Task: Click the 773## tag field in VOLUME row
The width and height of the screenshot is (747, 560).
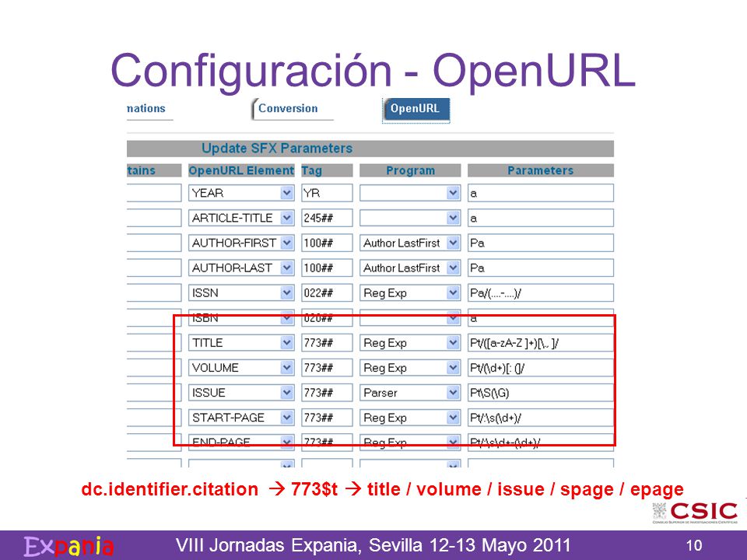Action: click(x=327, y=368)
